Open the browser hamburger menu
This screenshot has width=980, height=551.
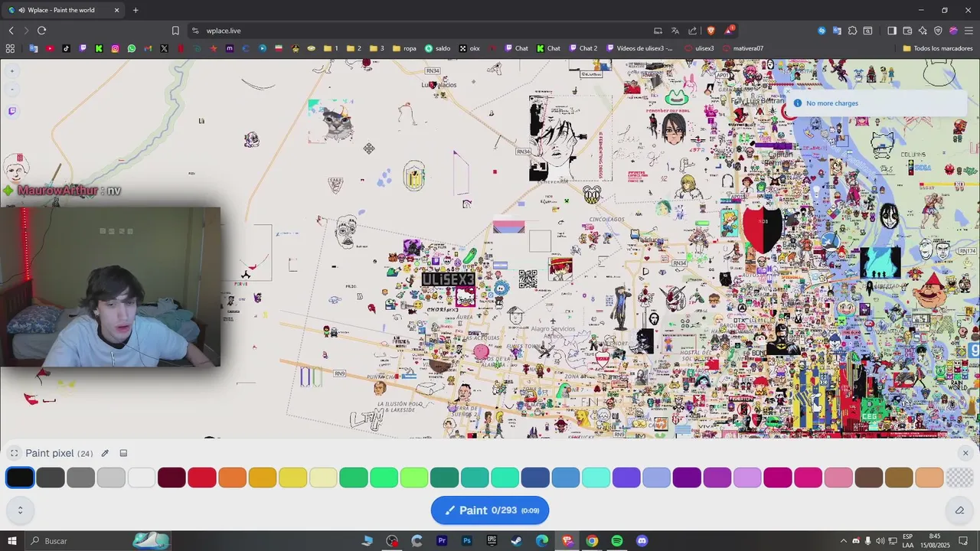(969, 31)
